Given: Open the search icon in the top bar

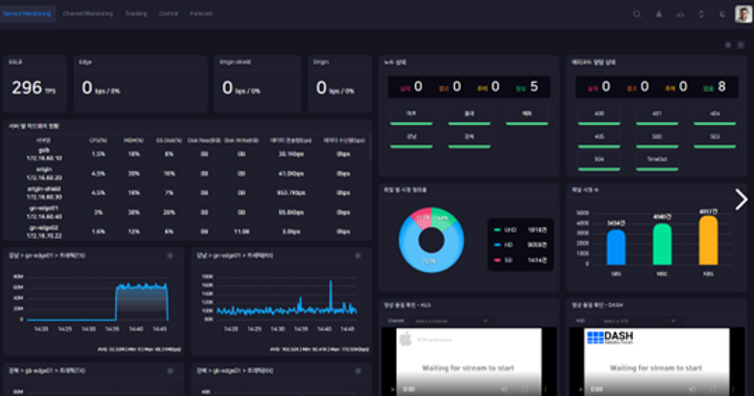Looking at the screenshot, I should 637,14.
